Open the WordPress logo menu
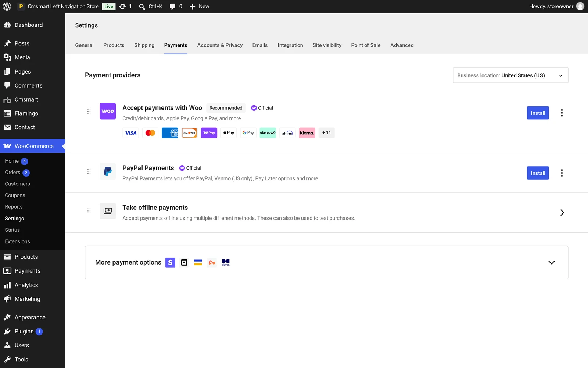This screenshot has width=588, height=368. 7,6
